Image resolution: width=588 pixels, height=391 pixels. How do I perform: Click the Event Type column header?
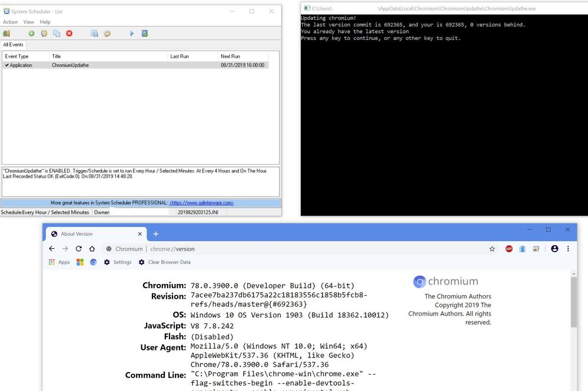[26, 56]
